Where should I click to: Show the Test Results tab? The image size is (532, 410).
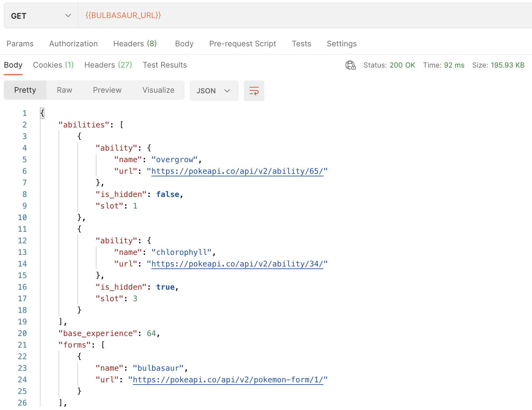165,65
